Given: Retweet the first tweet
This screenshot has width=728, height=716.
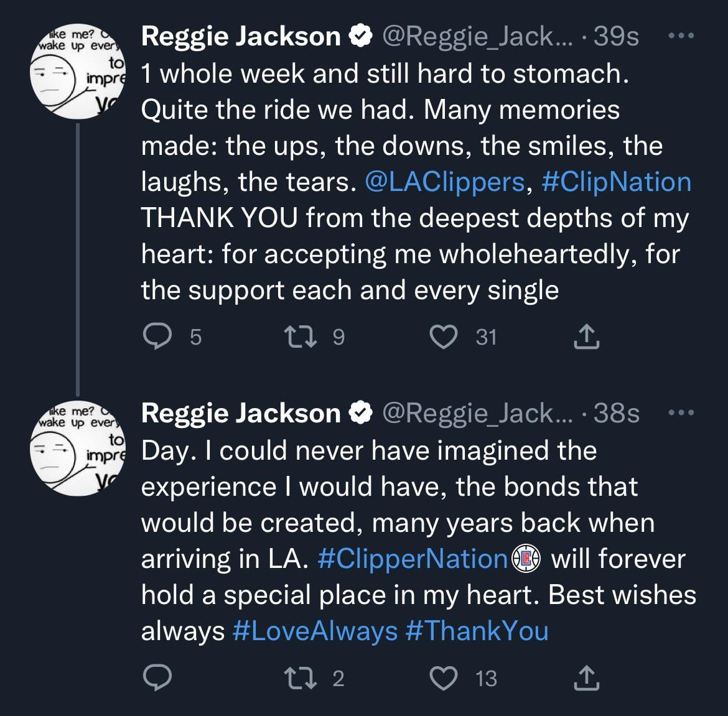Looking at the screenshot, I should pyautogui.click(x=299, y=337).
